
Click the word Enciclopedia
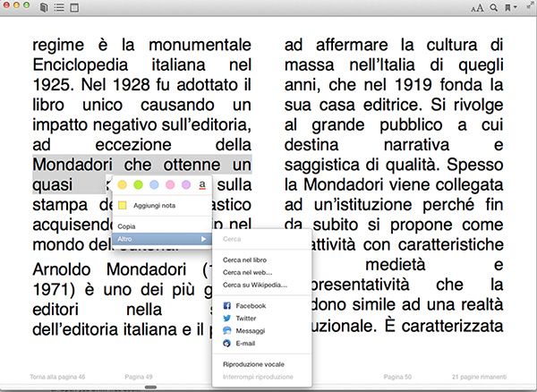[81, 65]
